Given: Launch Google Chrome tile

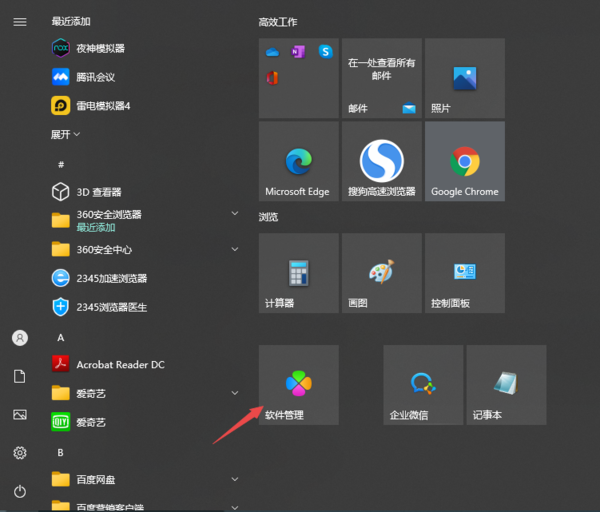Looking at the screenshot, I should pyautogui.click(x=464, y=162).
